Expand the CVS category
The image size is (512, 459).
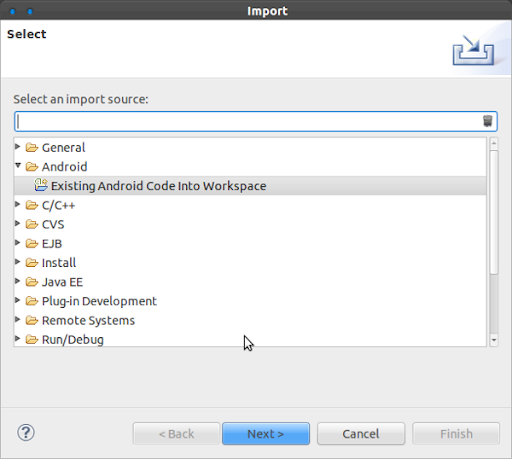pos(18,223)
